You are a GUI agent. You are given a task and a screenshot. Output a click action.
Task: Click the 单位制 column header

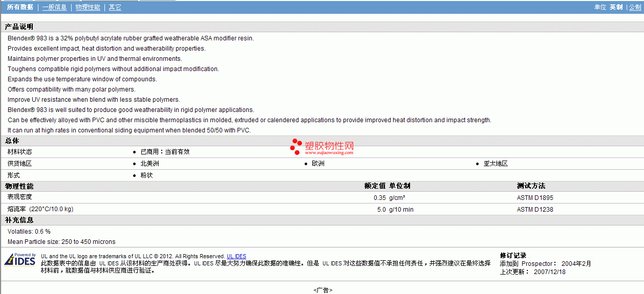coord(399,186)
